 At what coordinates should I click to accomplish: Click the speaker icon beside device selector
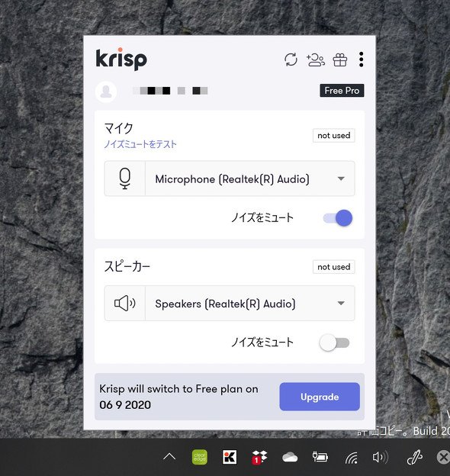[125, 304]
